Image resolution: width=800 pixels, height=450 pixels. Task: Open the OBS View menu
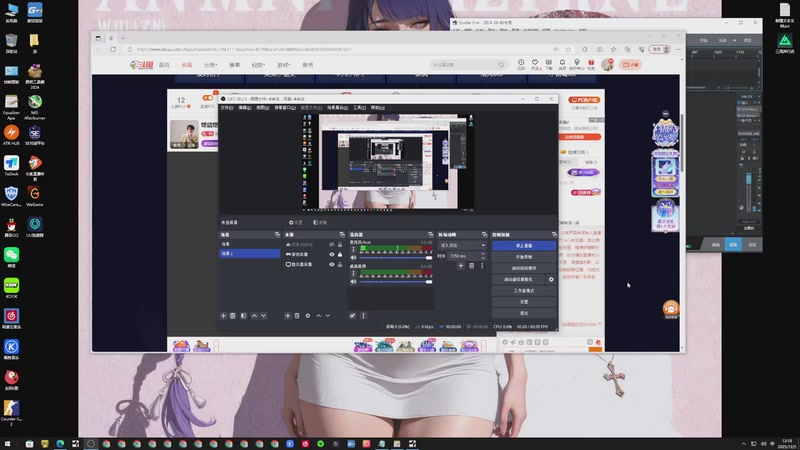click(x=262, y=108)
